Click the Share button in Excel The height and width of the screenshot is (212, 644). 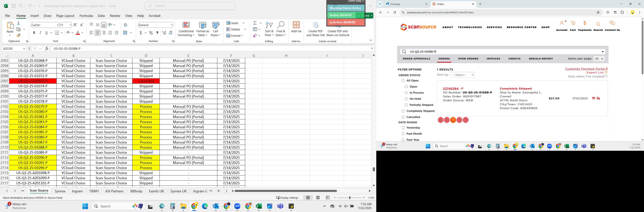click(x=365, y=16)
